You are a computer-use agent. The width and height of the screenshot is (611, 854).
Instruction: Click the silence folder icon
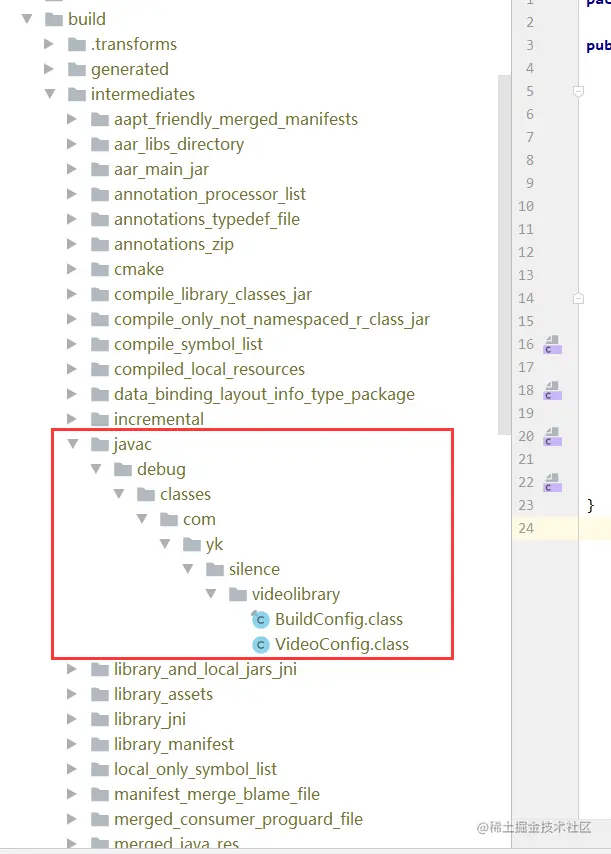click(x=215, y=570)
